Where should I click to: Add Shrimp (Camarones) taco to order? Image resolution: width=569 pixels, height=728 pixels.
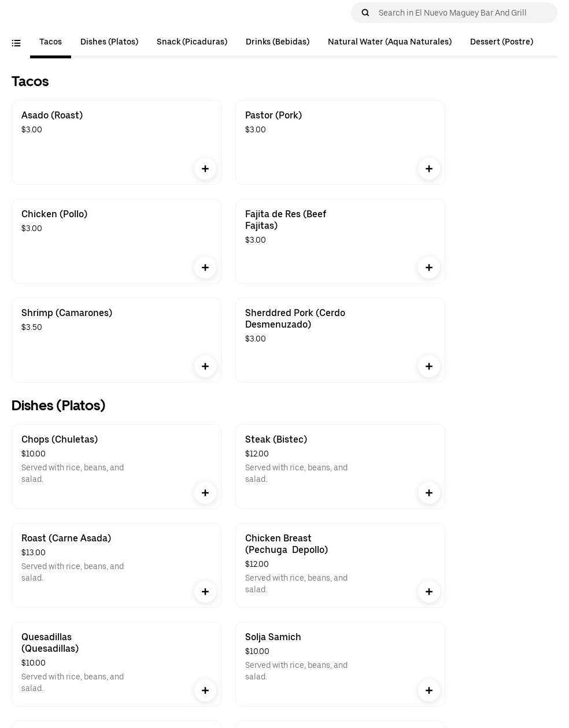click(205, 366)
